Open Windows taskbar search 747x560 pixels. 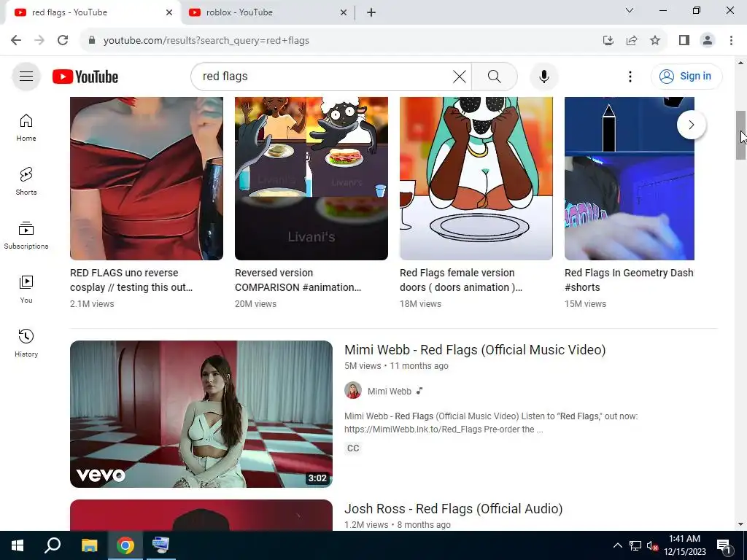[x=53, y=545]
